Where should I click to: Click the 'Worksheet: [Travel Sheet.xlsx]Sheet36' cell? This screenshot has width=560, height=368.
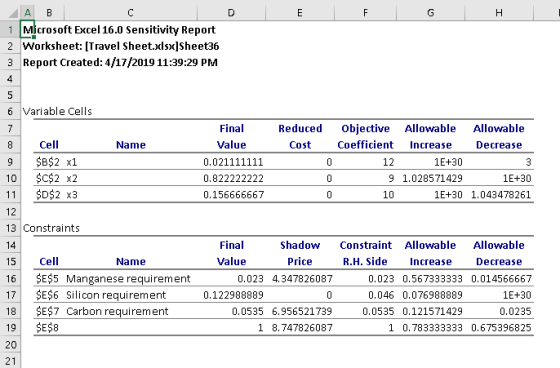pos(121,46)
